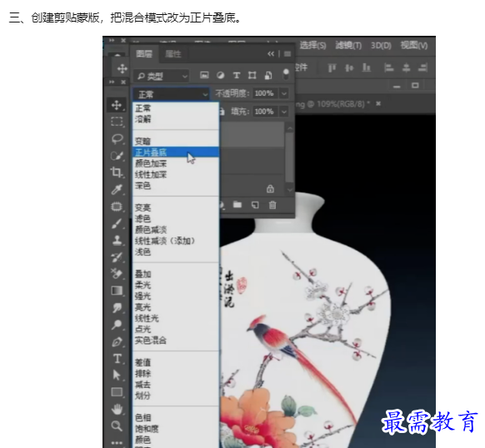Open the 选择(S) menu

click(312, 46)
